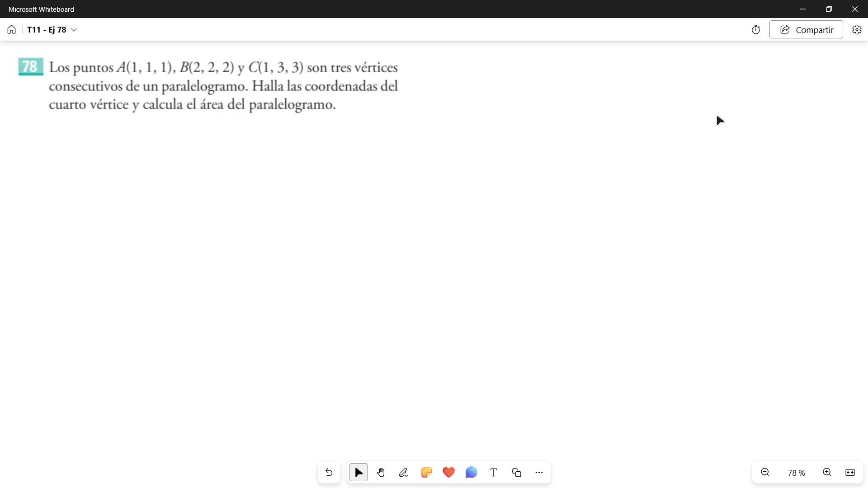
Task: Open whiteboard settings gear
Action: coord(857,30)
